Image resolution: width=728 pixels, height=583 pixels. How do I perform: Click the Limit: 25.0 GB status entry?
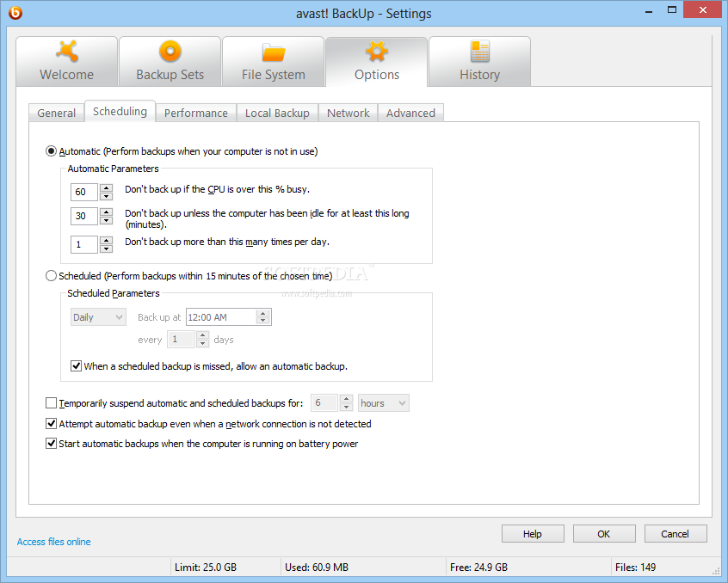205,567
